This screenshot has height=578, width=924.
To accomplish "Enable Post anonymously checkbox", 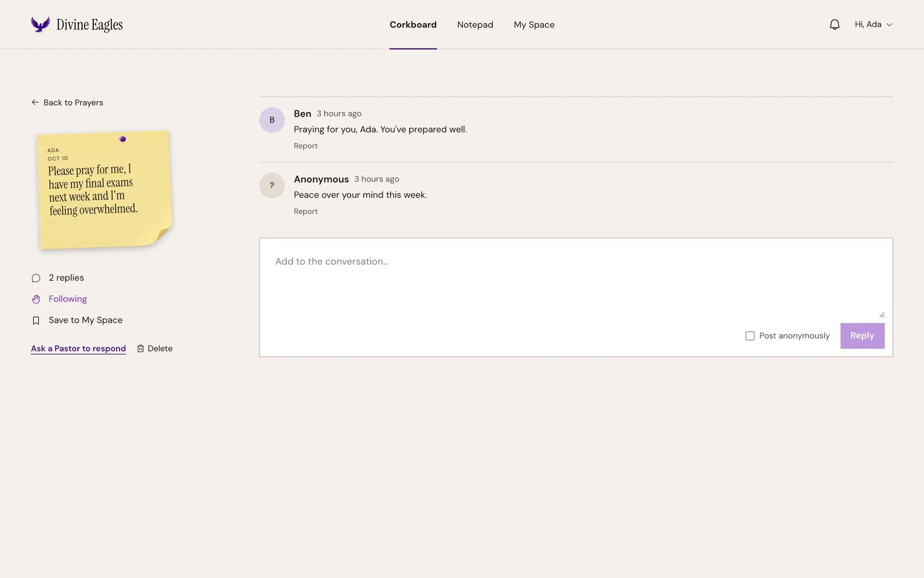I will pos(750,336).
